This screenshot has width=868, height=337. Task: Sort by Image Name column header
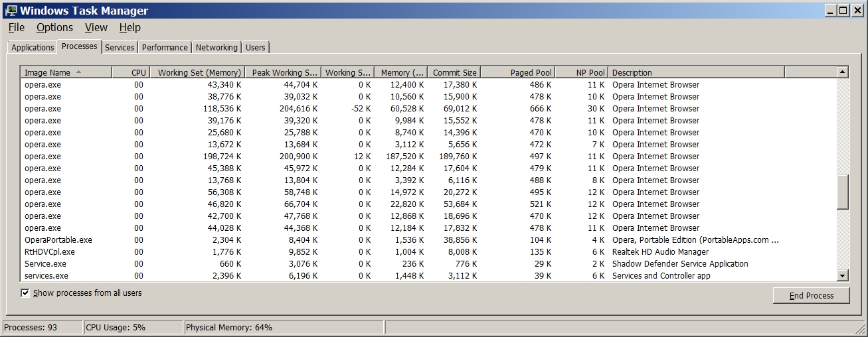point(66,72)
